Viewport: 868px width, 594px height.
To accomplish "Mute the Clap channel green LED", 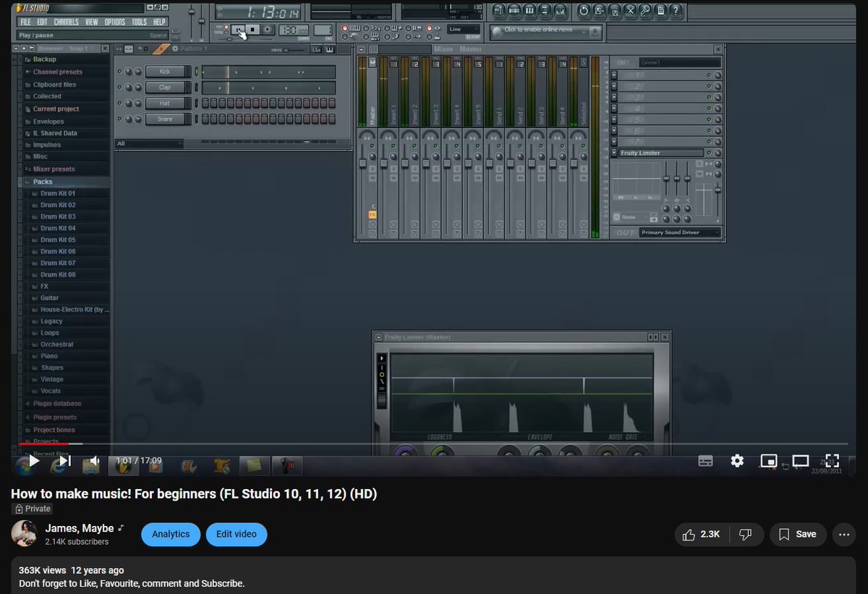I will 119,88.
